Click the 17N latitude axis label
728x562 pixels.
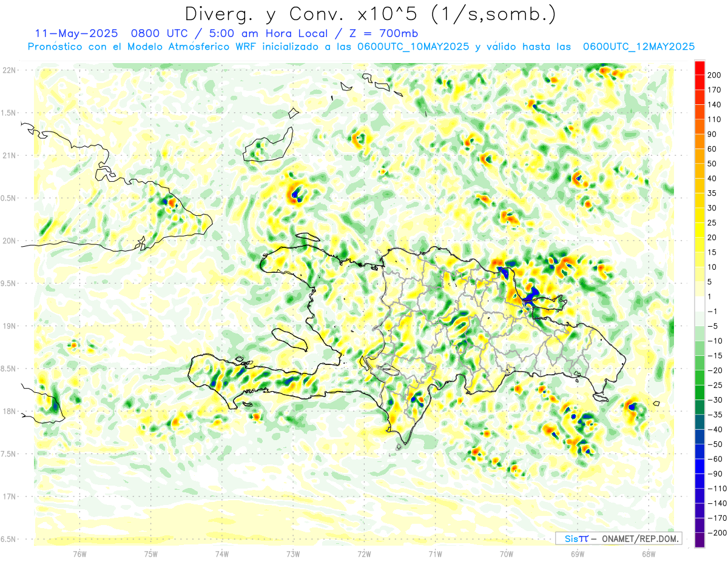9,497
